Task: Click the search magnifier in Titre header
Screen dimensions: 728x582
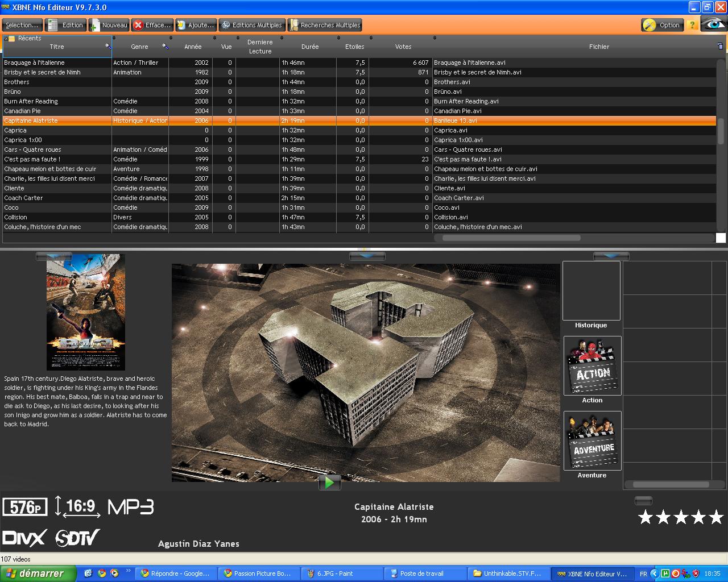Action: [108, 46]
